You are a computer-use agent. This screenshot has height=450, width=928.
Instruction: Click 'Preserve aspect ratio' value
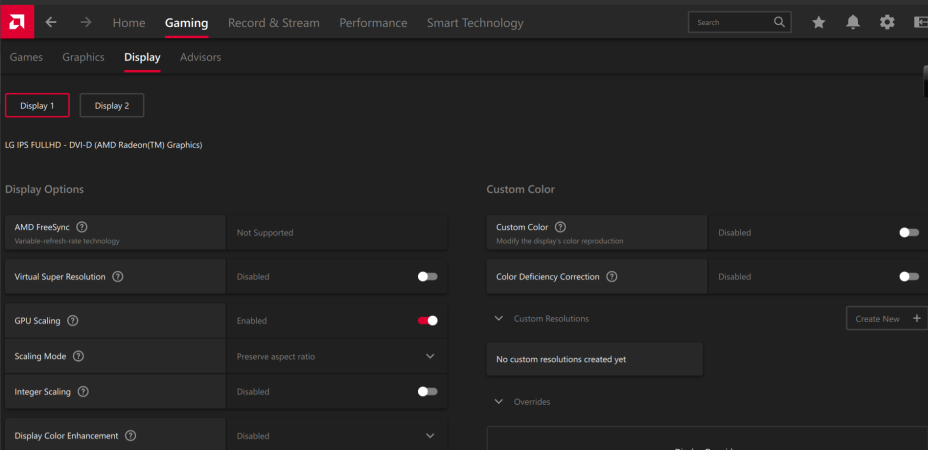pyautogui.click(x=276, y=356)
